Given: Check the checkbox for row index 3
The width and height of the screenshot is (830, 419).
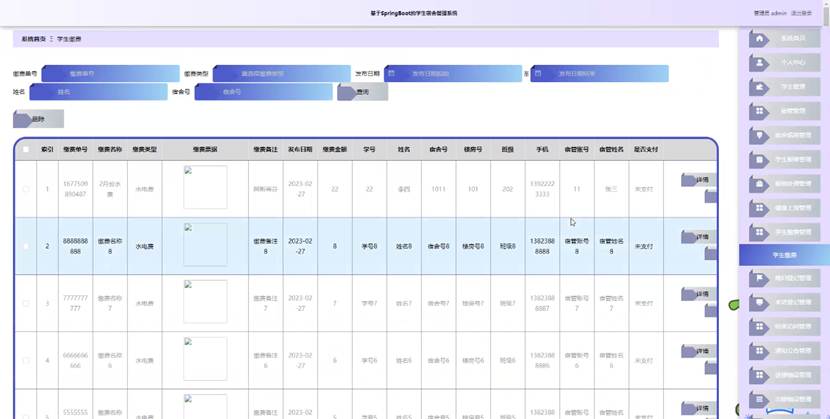Looking at the screenshot, I should tap(26, 303).
